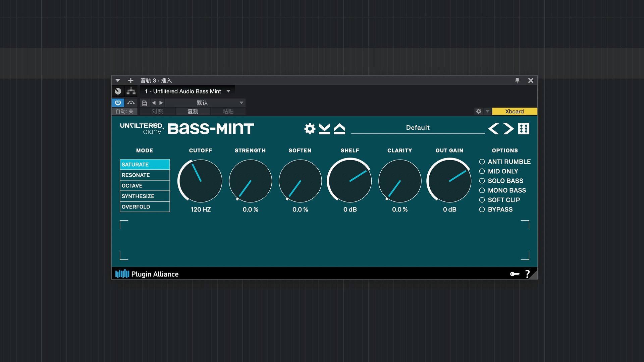644x362 pixels.
Task: Select previous host preset triangle
Action: click(154, 103)
